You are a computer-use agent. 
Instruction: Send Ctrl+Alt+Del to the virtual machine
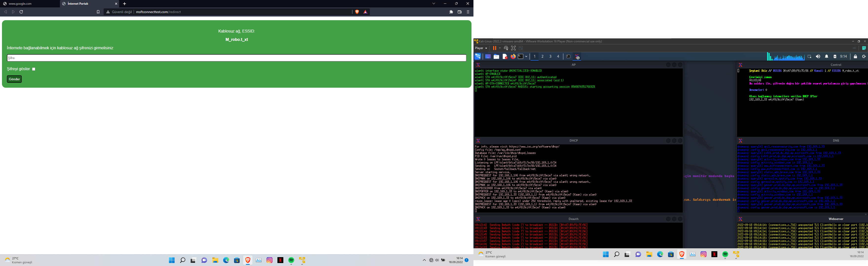tap(506, 48)
